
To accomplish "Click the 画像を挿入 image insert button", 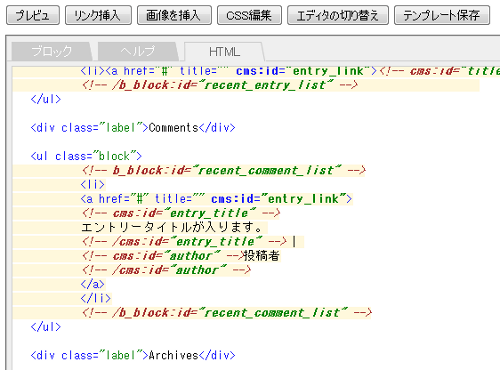I will [x=174, y=15].
